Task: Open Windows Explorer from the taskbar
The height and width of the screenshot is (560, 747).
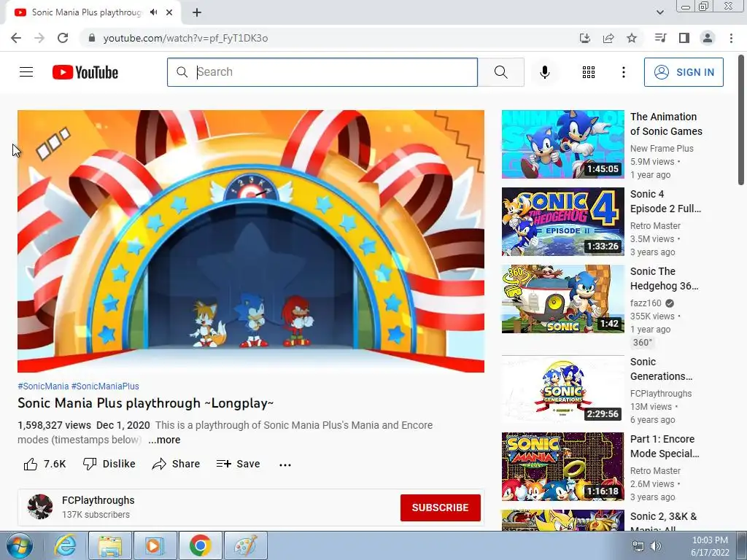Action: pos(110,545)
